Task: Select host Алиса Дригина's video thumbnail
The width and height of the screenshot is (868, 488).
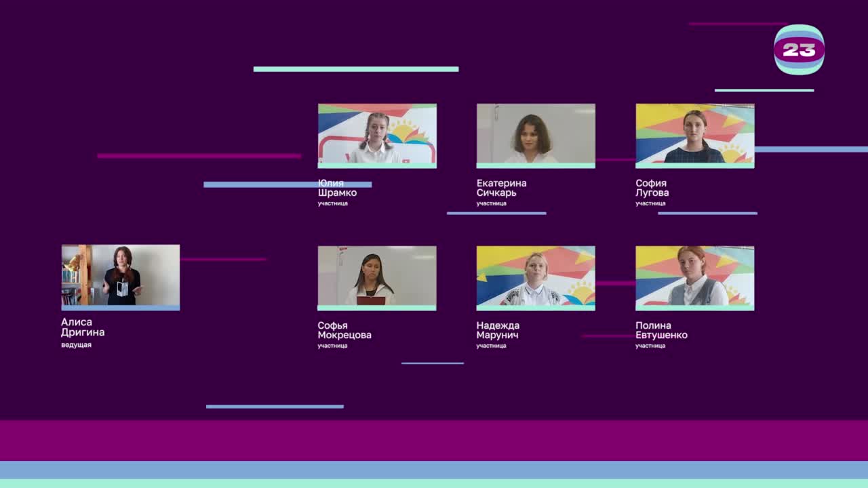Action: click(121, 277)
